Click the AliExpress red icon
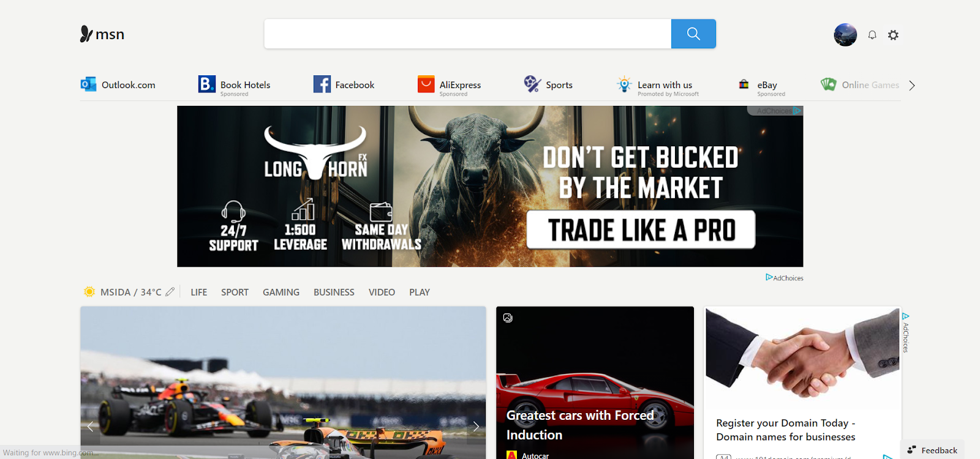The height and width of the screenshot is (459, 980). 426,84
